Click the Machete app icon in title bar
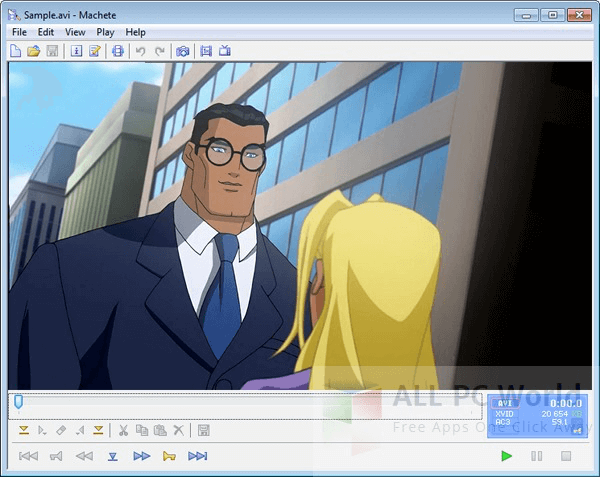 14,15
